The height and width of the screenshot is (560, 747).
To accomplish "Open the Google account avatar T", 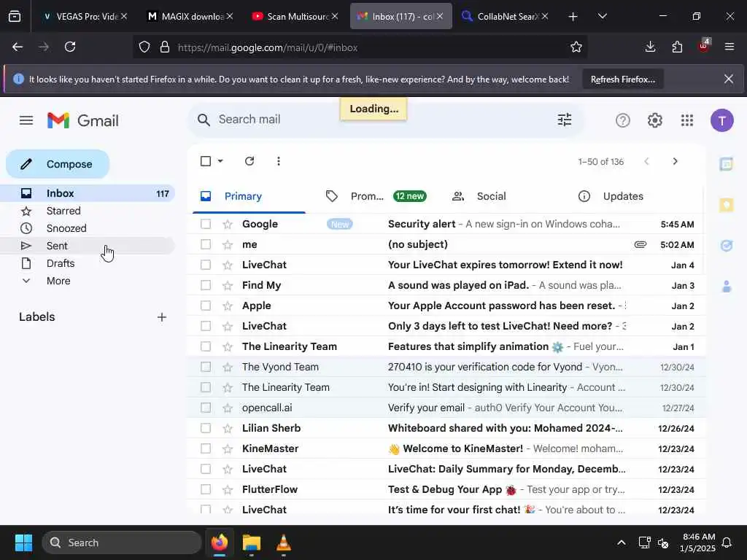I will 721,120.
